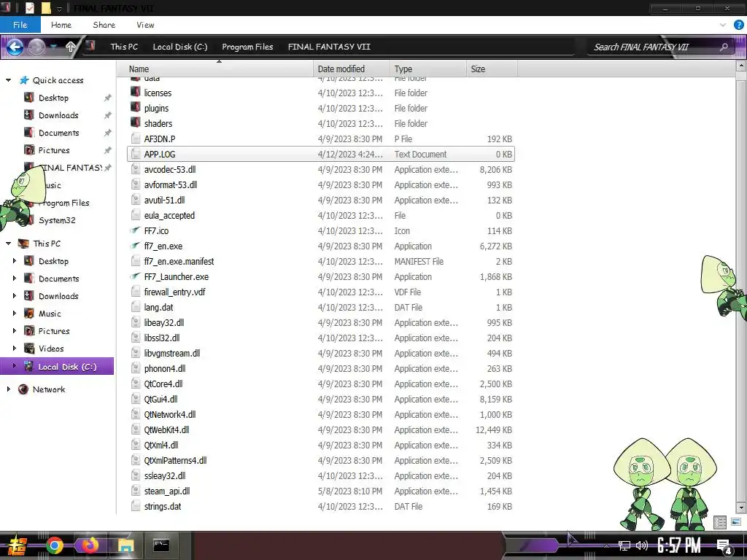747x560 pixels.
Task: Sort by Date modified column header
Action: click(352, 69)
